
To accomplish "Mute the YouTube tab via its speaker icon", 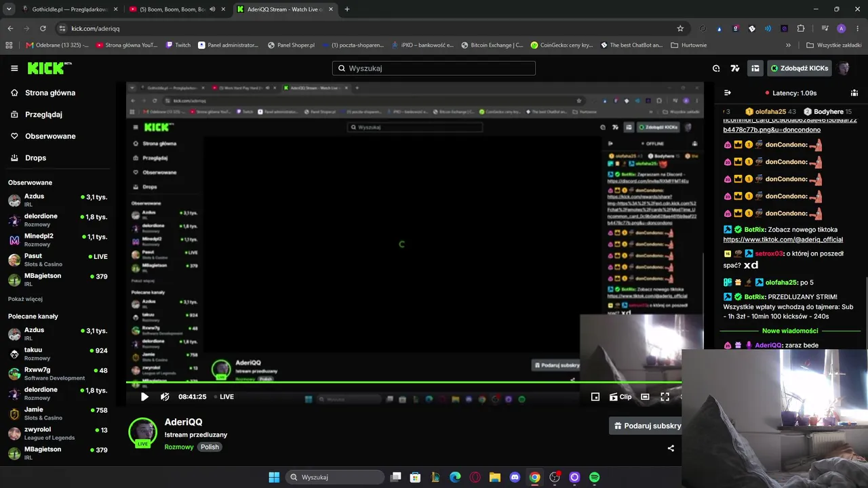I will coord(212,9).
